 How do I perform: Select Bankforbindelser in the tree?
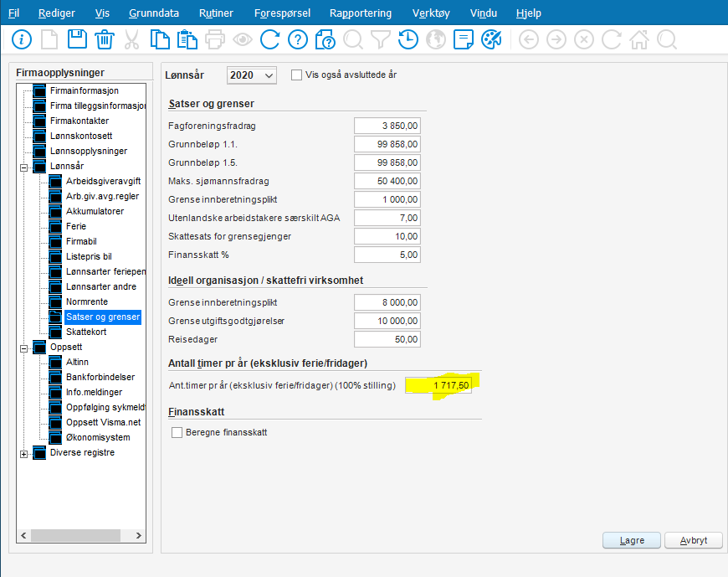100,377
